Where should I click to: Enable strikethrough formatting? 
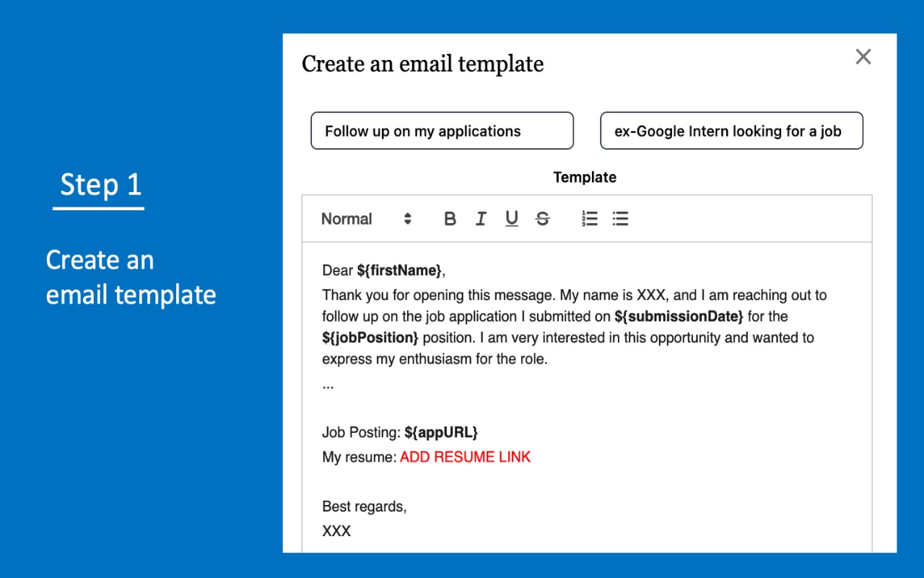pos(542,218)
